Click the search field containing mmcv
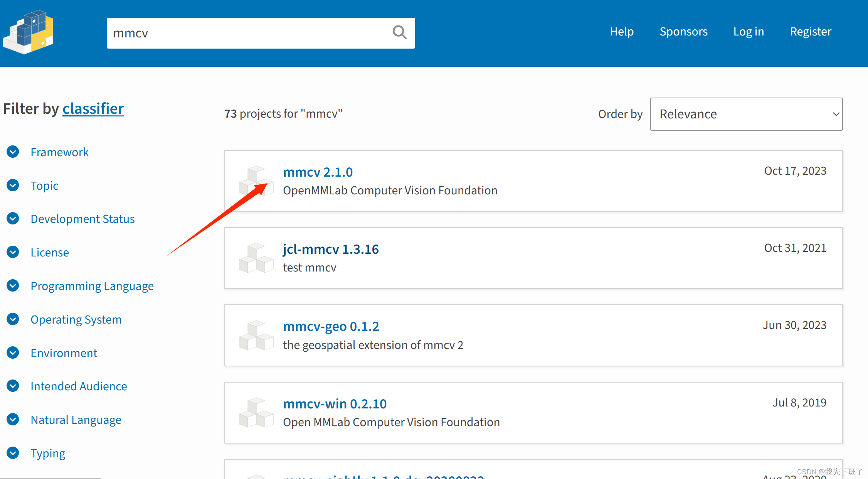The height and width of the screenshot is (479, 868). click(247, 33)
